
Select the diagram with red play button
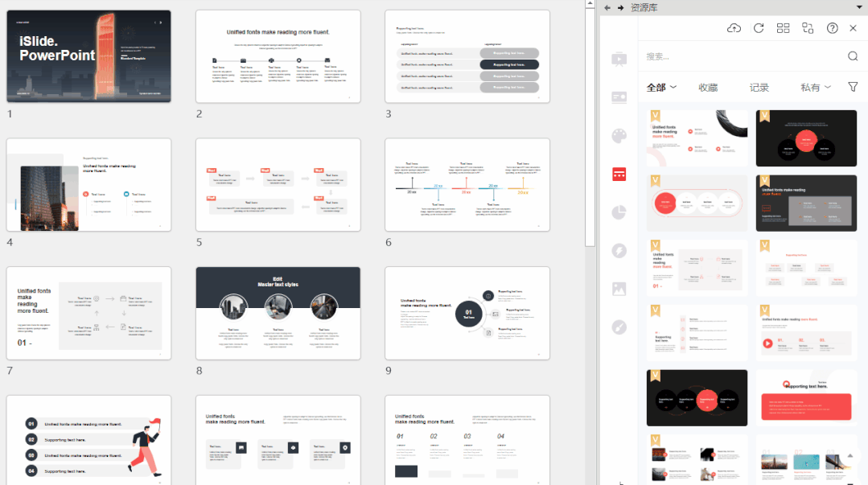806,333
